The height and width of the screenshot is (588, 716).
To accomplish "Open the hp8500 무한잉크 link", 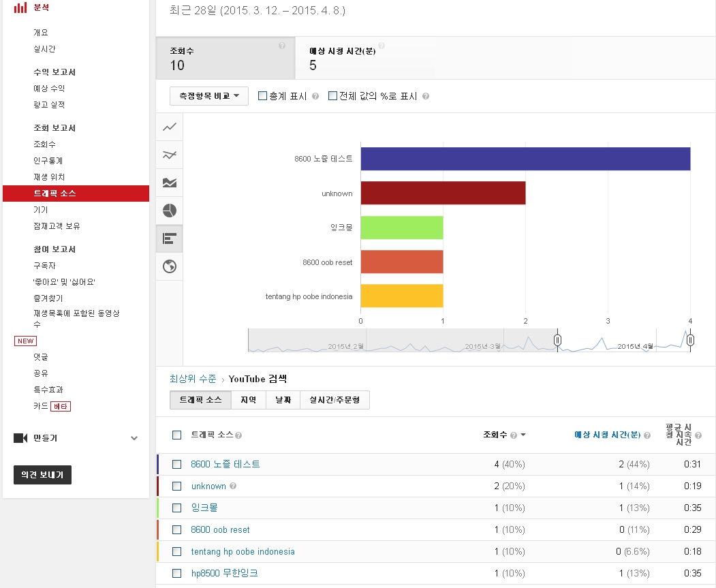I will 224,573.
